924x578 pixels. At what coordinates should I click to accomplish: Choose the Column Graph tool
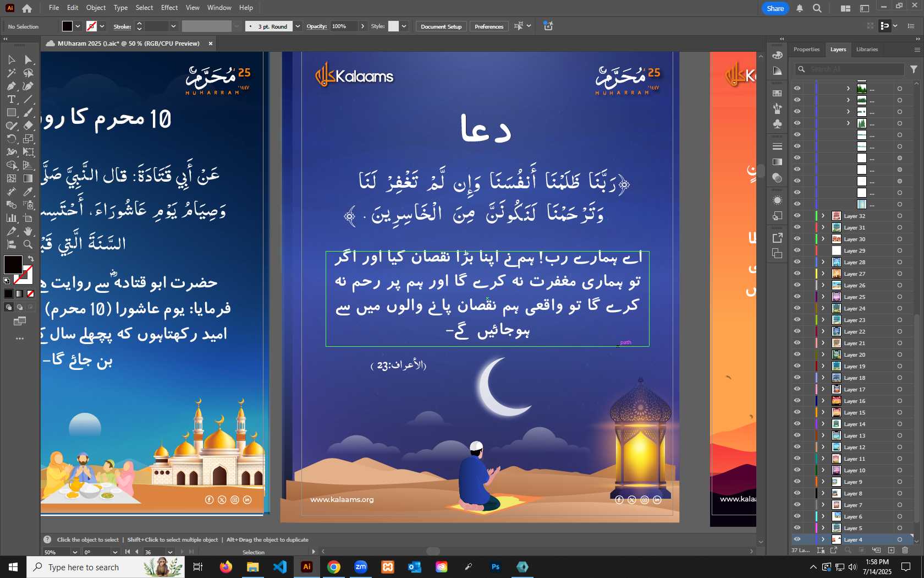tap(12, 218)
